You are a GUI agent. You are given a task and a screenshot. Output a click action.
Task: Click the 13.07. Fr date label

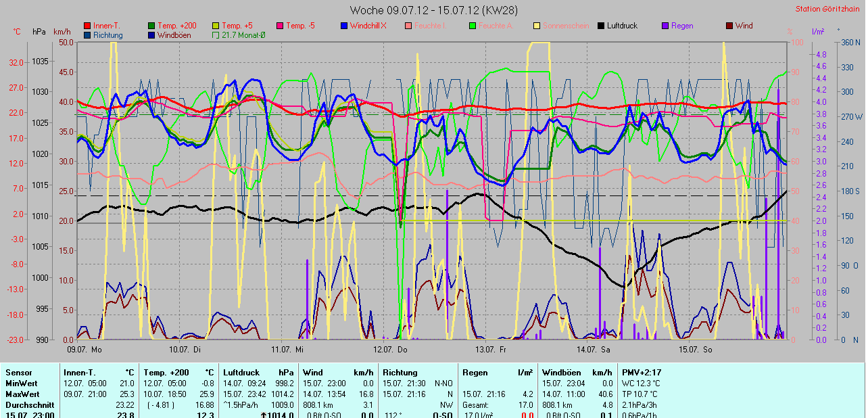[491, 350]
